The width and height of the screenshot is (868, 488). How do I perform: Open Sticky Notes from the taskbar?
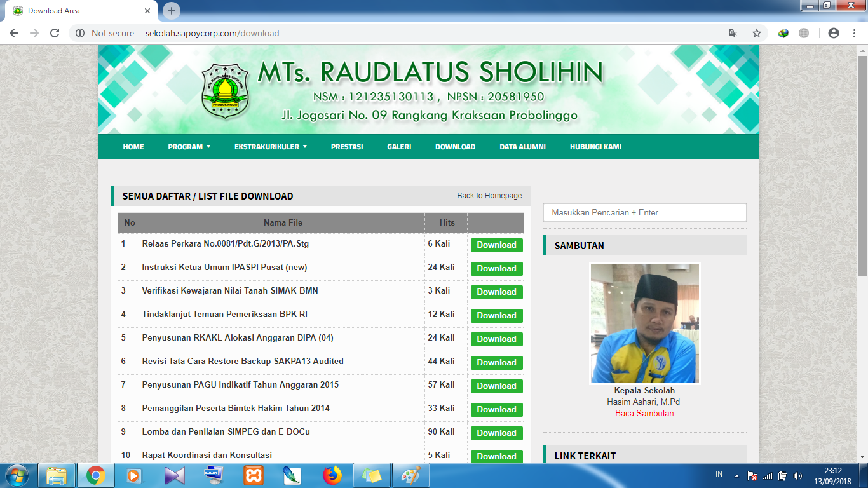372,475
